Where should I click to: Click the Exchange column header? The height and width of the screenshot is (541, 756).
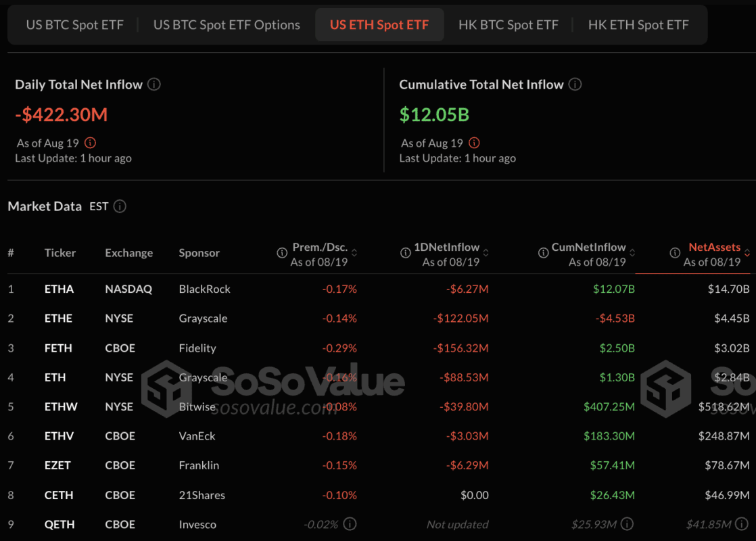(129, 253)
